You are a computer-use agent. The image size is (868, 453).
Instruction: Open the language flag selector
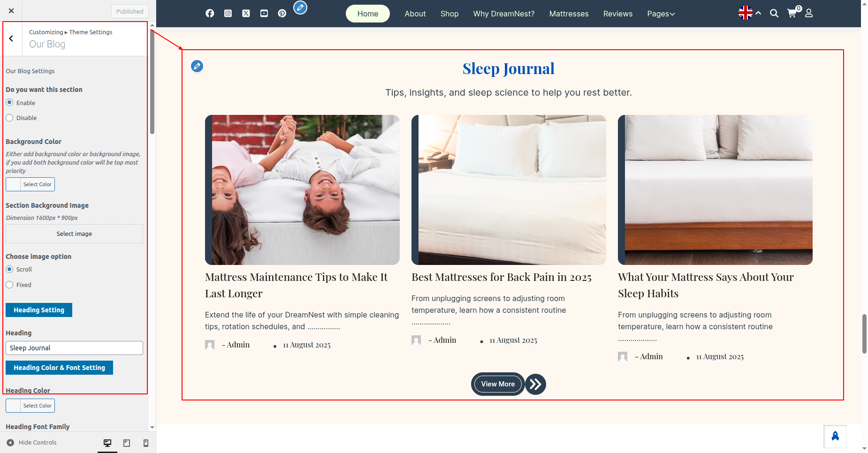(x=746, y=13)
